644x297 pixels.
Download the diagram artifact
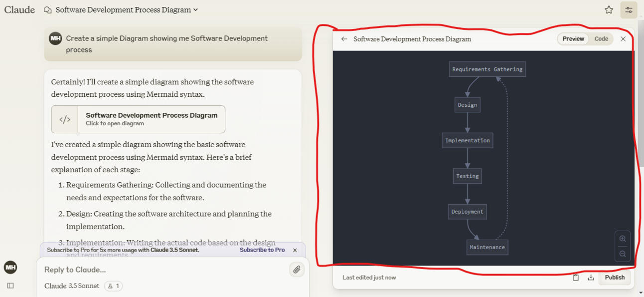[x=591, y=278]
